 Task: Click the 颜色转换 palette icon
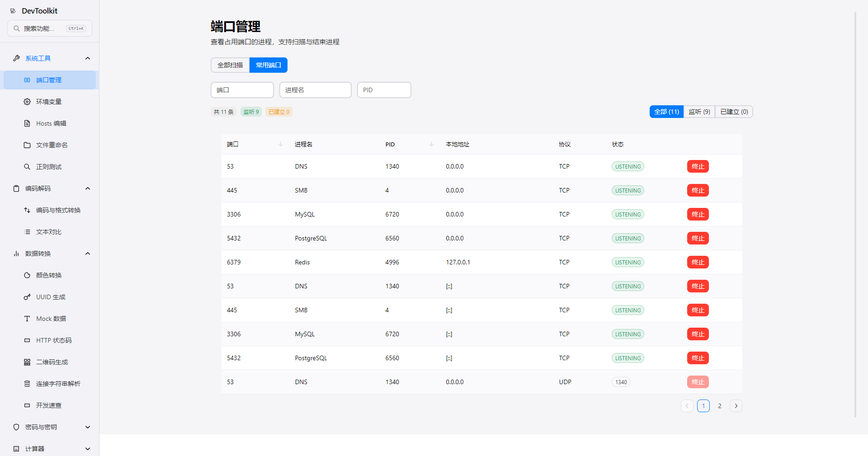[27, 275]
